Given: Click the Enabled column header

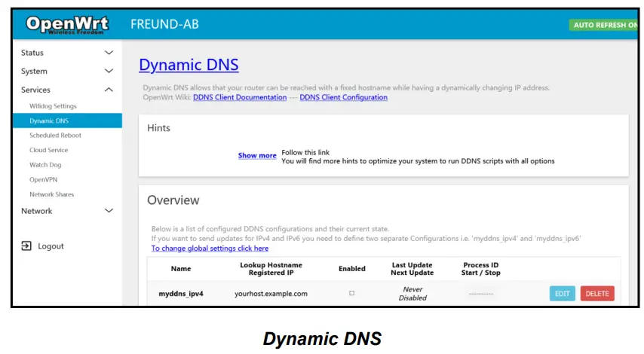Looking at the screenshot, I should pos(352,269).
